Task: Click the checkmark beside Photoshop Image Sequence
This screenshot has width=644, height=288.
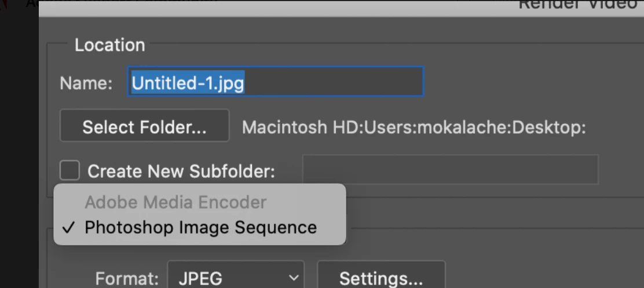Action: [x=68, y=228]
